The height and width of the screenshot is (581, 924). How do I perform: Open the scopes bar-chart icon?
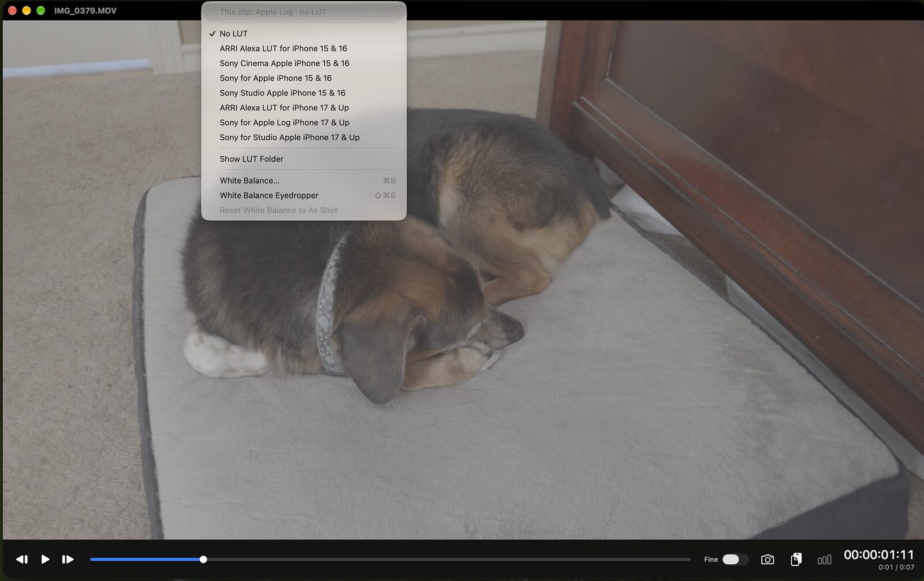825,559
